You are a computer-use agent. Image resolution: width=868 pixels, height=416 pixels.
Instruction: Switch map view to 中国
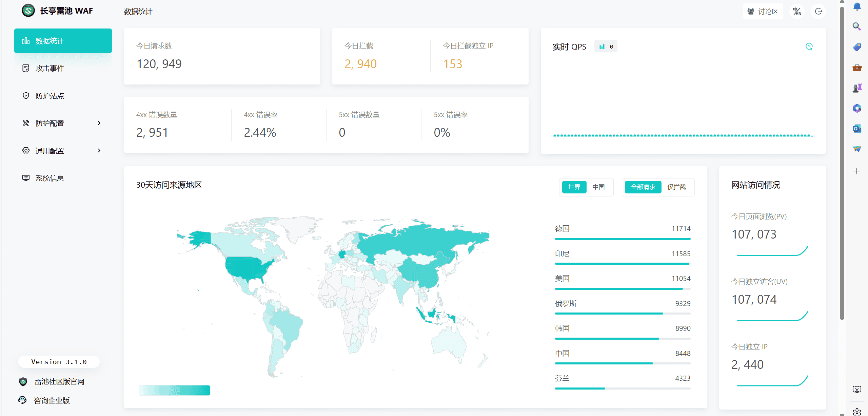[598, 187]
